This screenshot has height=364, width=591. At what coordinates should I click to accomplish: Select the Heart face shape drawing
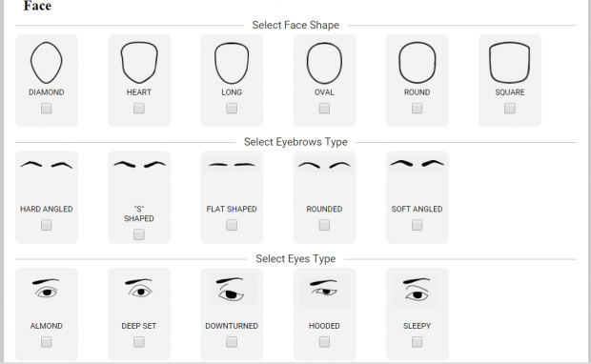[x=139, y=63]
